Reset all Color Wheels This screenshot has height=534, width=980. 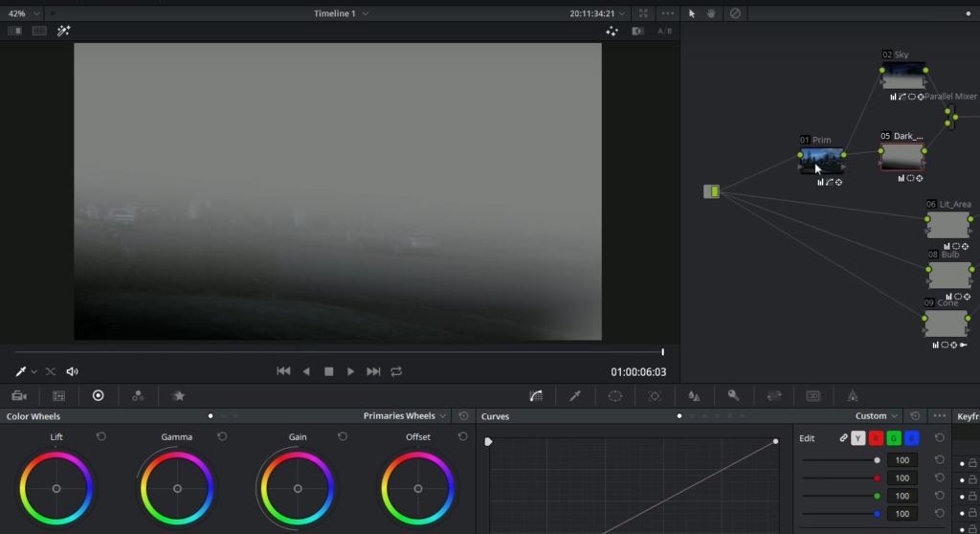pyautogui.click(x=463, y=416)
